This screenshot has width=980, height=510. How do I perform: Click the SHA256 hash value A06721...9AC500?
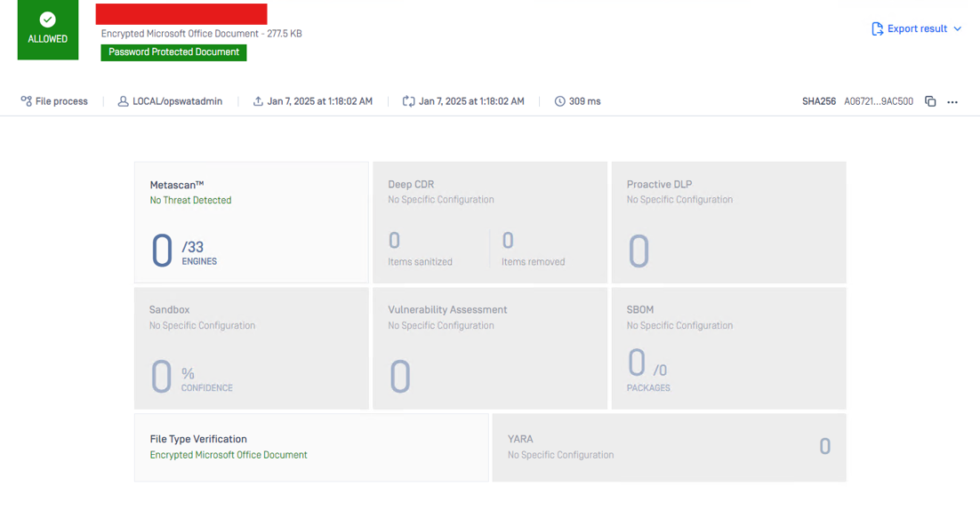878,101
